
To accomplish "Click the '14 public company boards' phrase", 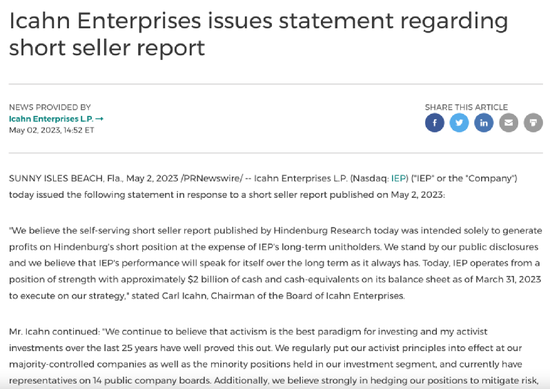I will point(152,381).
